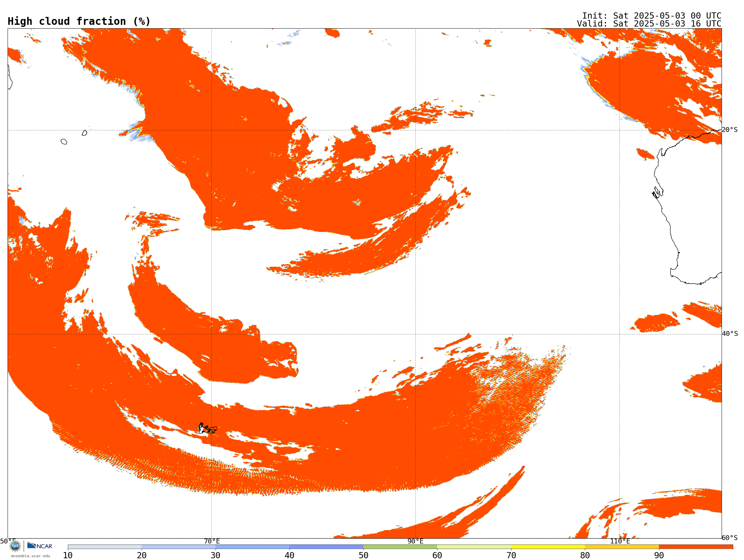Click the 70–80 bright yellow colorbar segment
Viewport: 744px width, 560px height.
[x=548, y=547]
